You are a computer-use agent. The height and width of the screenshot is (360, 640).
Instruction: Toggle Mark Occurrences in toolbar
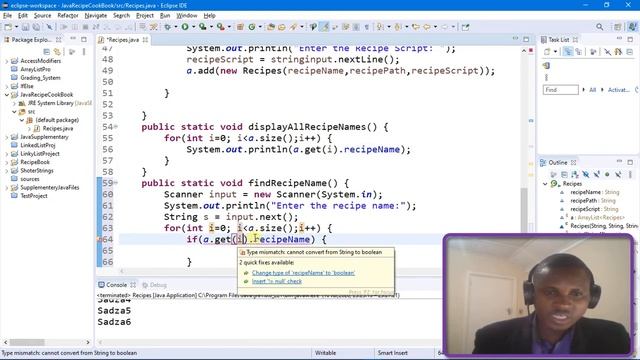[x=324, y=27]
